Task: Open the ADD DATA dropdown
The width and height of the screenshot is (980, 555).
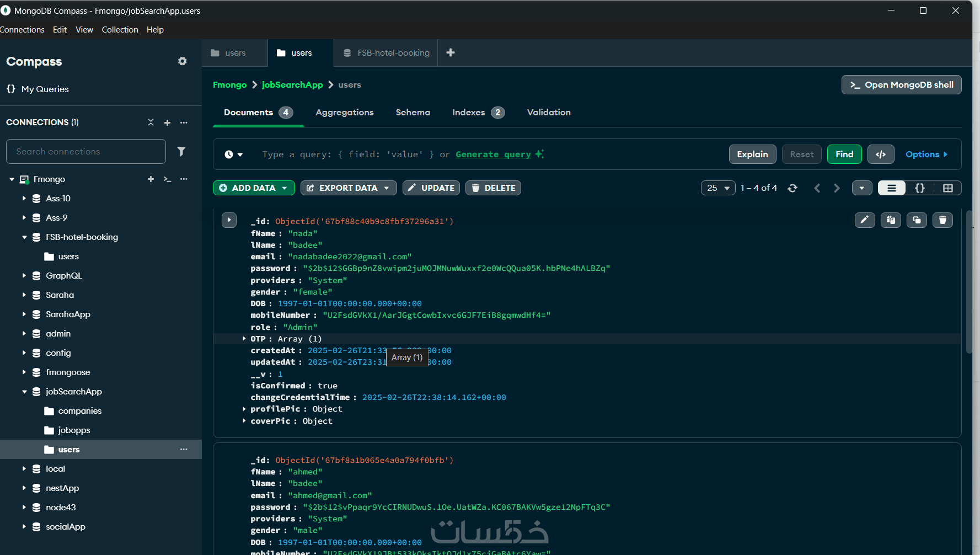Action: [254, 188]
